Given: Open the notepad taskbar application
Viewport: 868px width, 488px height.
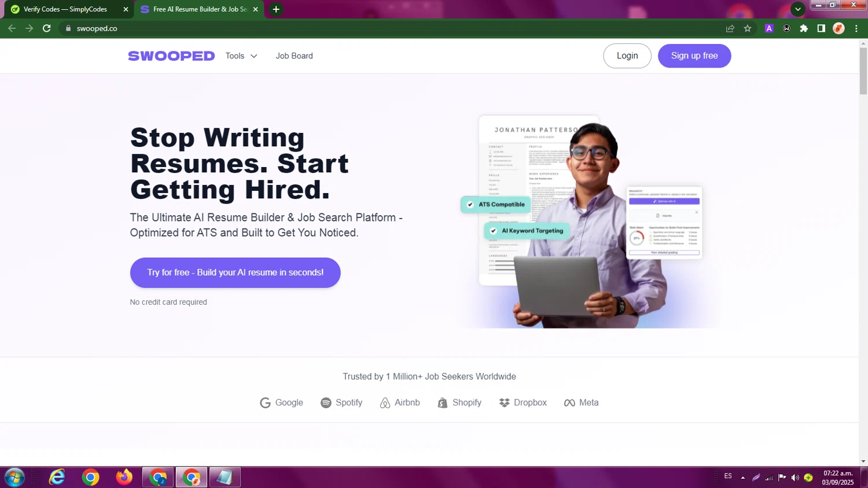Looking at the screenshot, I should click(225, 478).
